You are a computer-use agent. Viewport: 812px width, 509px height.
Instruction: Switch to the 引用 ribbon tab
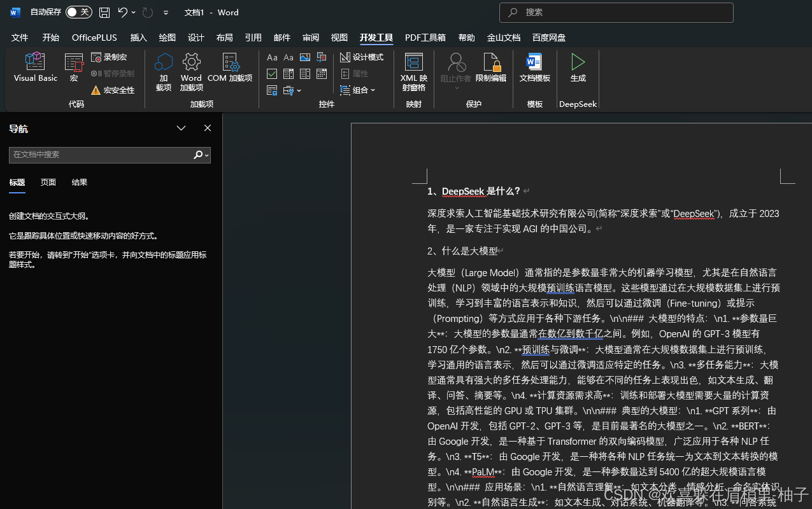[x=253, y=38]
